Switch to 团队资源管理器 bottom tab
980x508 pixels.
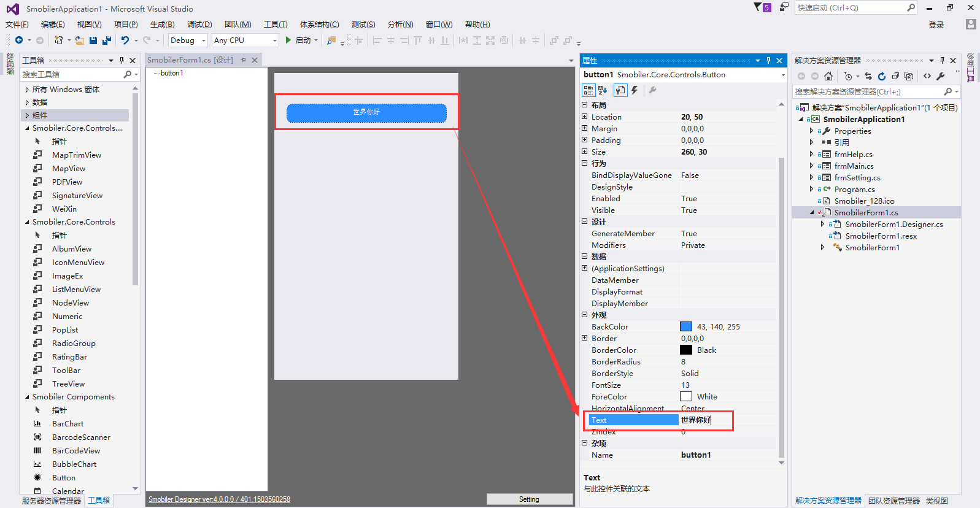894,501
